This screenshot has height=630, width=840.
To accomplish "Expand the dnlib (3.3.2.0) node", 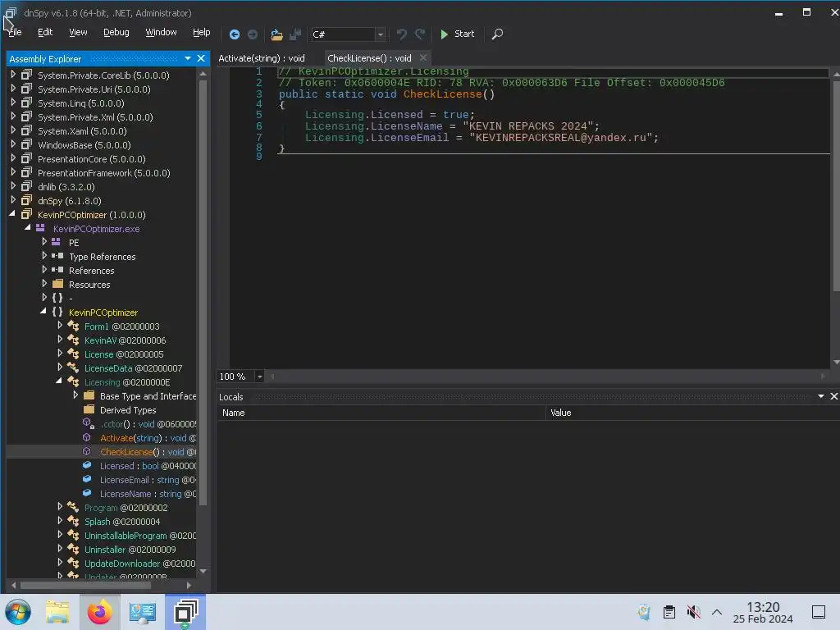I will (13, 186).
